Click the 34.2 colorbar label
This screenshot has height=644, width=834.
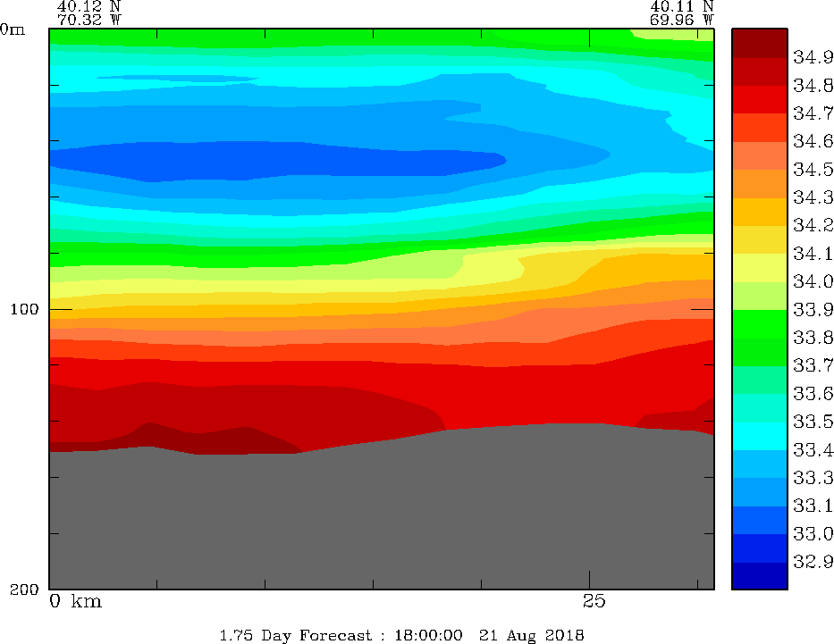(x=813, y=225)
